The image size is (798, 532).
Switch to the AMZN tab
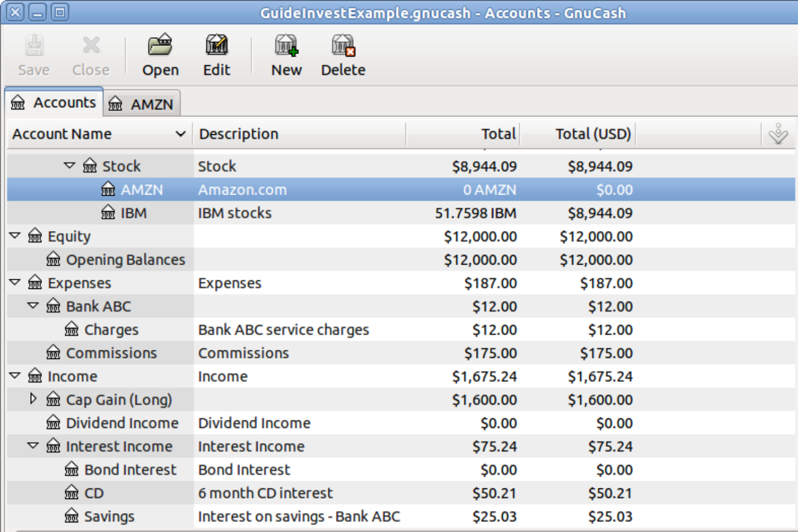tap(152, 104)
